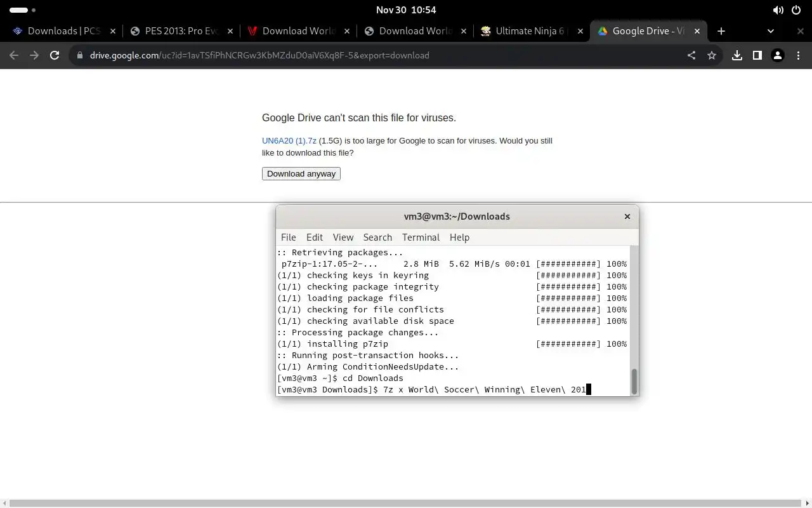Viewport: 812px width, 508px height.
Task: Click the terminal title vm3@vm3:~/Downloads
Action: click(457, 217)
